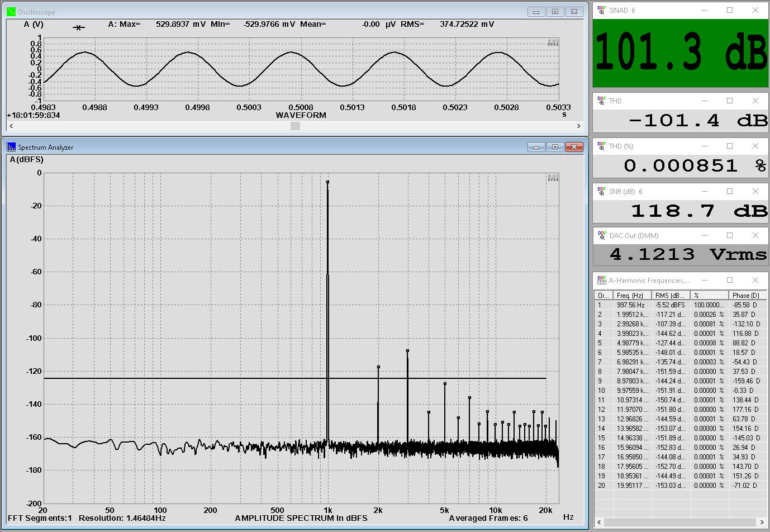Image resolution: width=770 pixels, height=532 pixels.
Task: Restore the Spectrum Analyzer window size
Action: [x=555, y=147]
